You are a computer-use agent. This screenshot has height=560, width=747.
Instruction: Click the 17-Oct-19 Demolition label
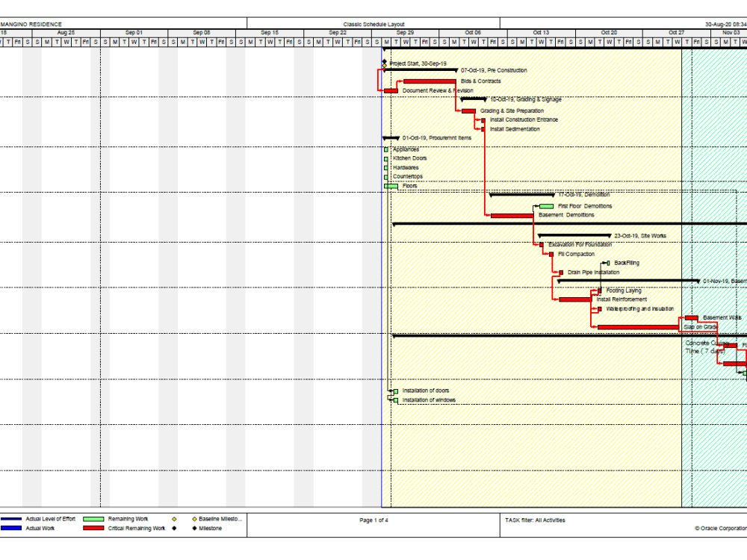(x=584, y=195)
